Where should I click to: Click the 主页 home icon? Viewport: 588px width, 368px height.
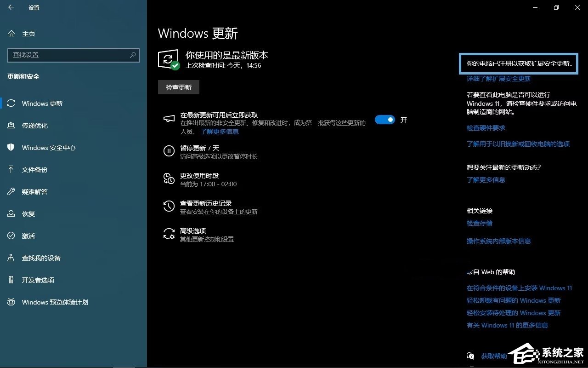tap(11, 33)
